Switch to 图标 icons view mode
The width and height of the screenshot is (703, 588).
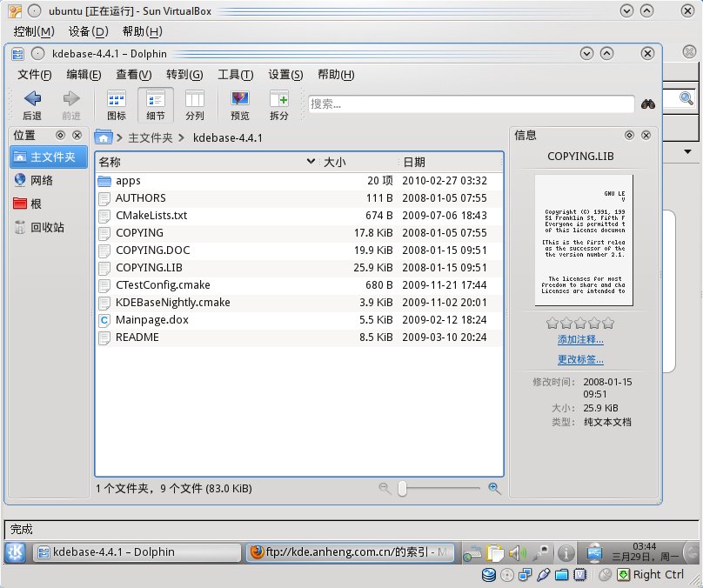tap(117, 104)
